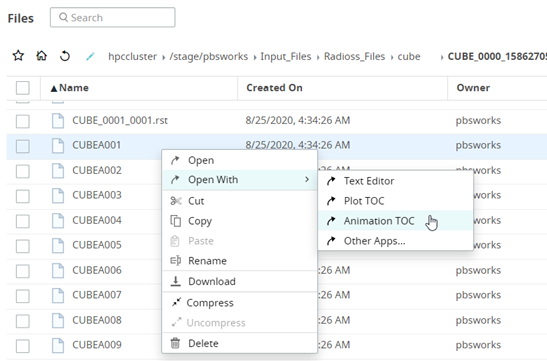Click the pencil edit path icon
The image size is (547, 361).
tap(90, 56)
